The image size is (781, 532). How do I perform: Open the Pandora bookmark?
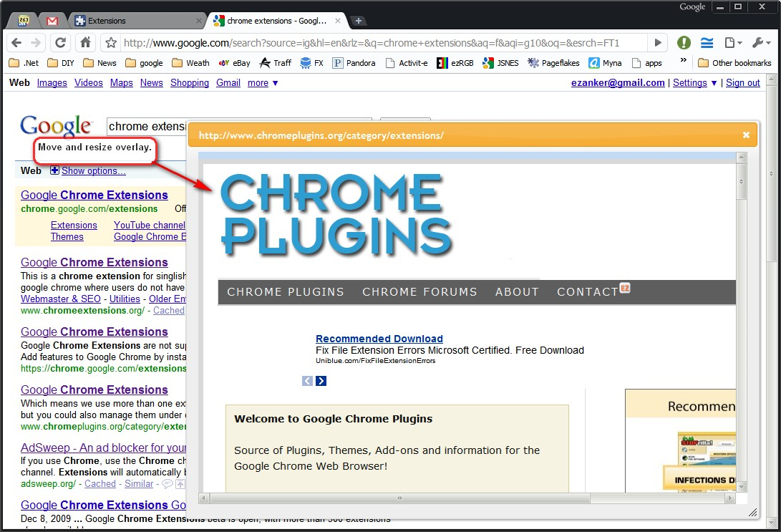pos(354,63)
